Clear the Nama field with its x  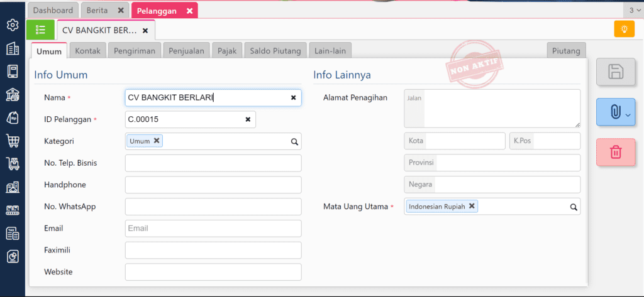(293, 97)
